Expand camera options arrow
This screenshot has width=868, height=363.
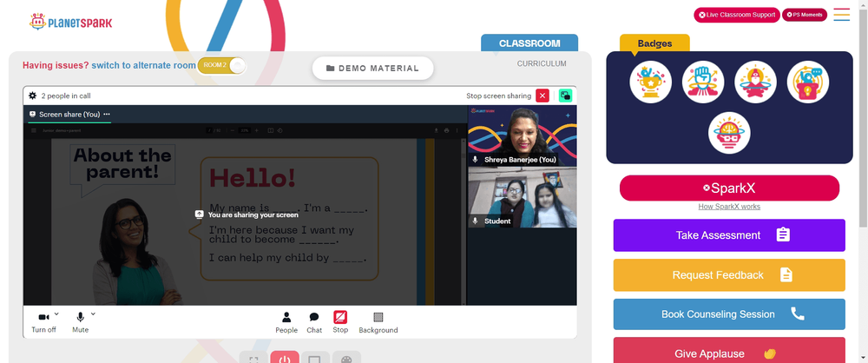point(56,313)
